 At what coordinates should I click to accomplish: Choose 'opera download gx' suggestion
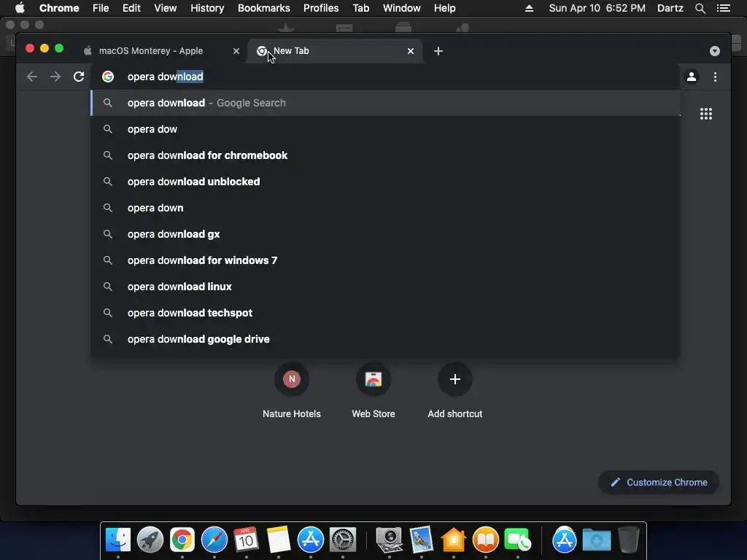click(385, 234)
